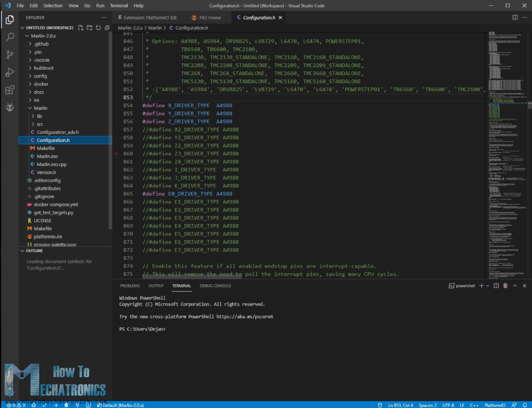The height and width of the screenshot is (408, 532).
Task: Open the Terminal menu
Action: tap(118, 5)
